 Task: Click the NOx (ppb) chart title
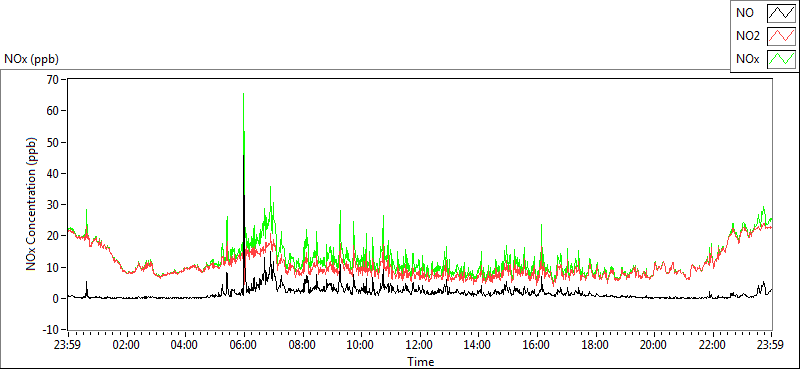32,59
